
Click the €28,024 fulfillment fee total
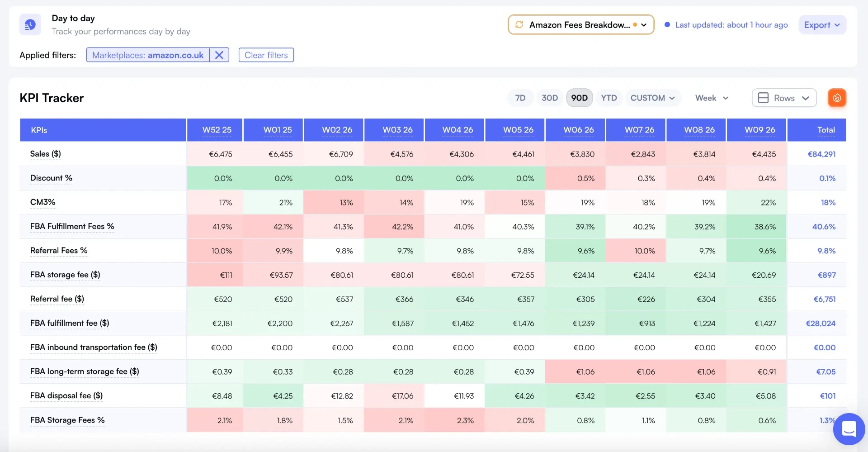pyautogui.click(x=821, y=324)
